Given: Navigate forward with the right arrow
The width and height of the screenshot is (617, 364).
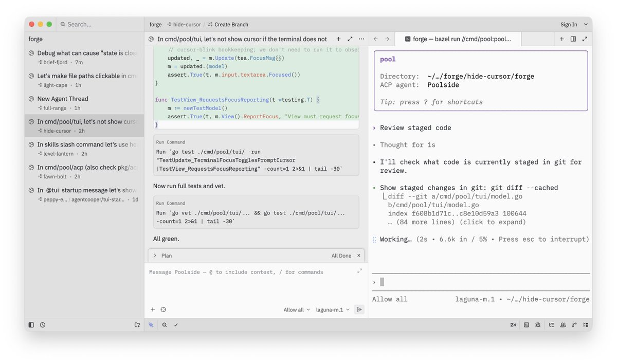Looking at the screenshot, I should [x=387, y=39].
